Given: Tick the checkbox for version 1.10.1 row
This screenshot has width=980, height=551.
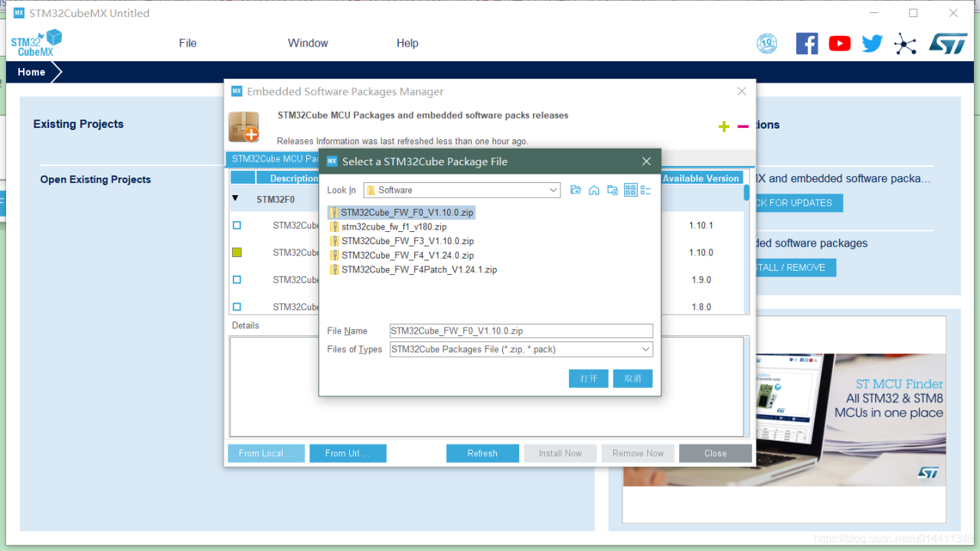Looking at the screenshot, I should tap(237, 226).
